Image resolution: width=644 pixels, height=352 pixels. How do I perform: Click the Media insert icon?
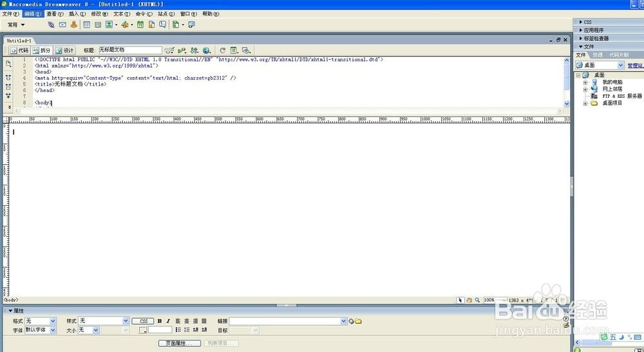click(x=125, y=24)
